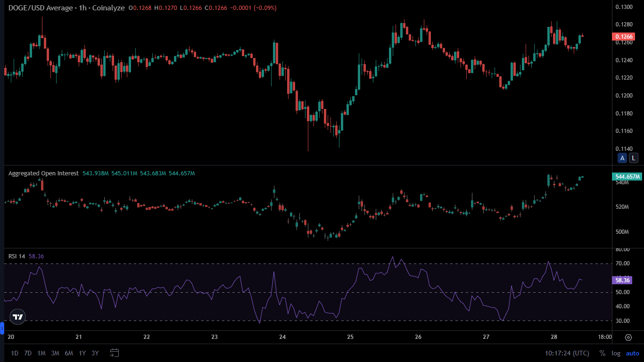The image size is (644, 362).
Task: Click the L log-scale button
Action: point(634,158)
